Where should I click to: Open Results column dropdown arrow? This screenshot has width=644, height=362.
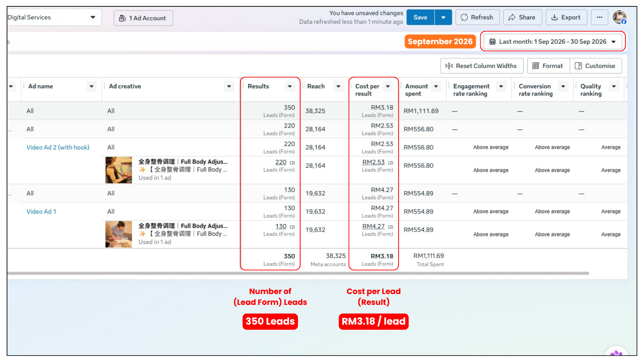290,86
